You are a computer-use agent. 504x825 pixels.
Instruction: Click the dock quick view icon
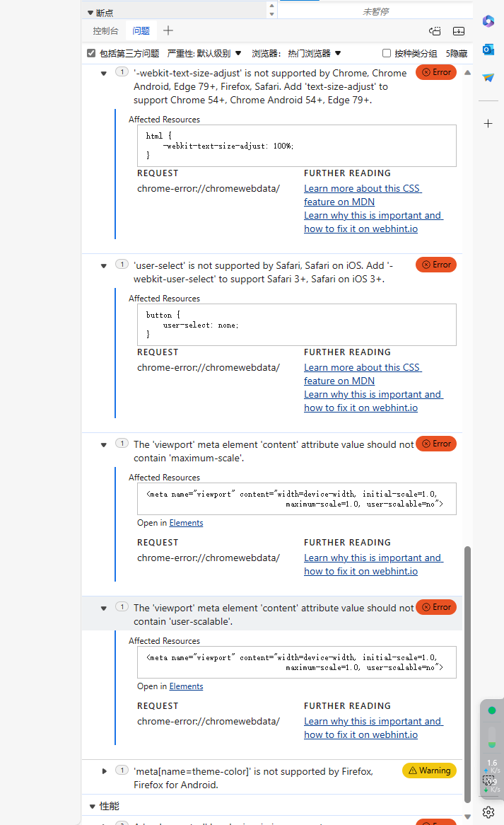click(435, 31)
